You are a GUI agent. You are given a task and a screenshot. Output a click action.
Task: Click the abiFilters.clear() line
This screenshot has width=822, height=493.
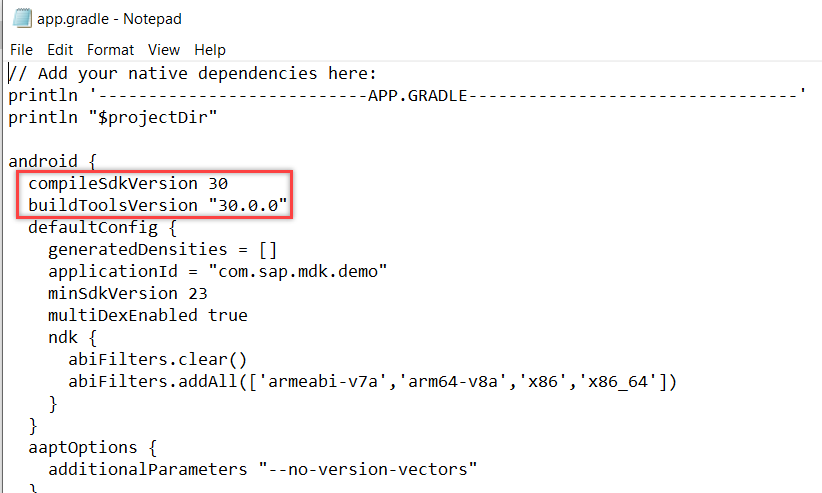pos(157,360)
